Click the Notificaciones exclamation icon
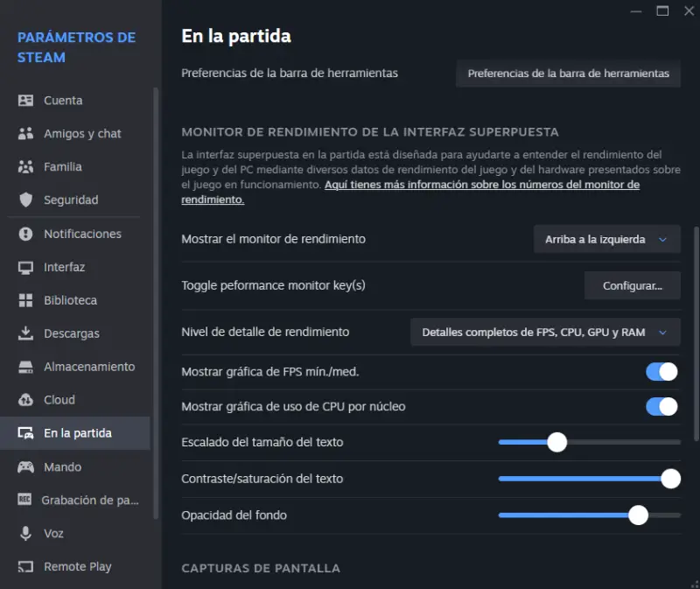The height and width of the screenshot is (589, 700). tap(25, 234)
